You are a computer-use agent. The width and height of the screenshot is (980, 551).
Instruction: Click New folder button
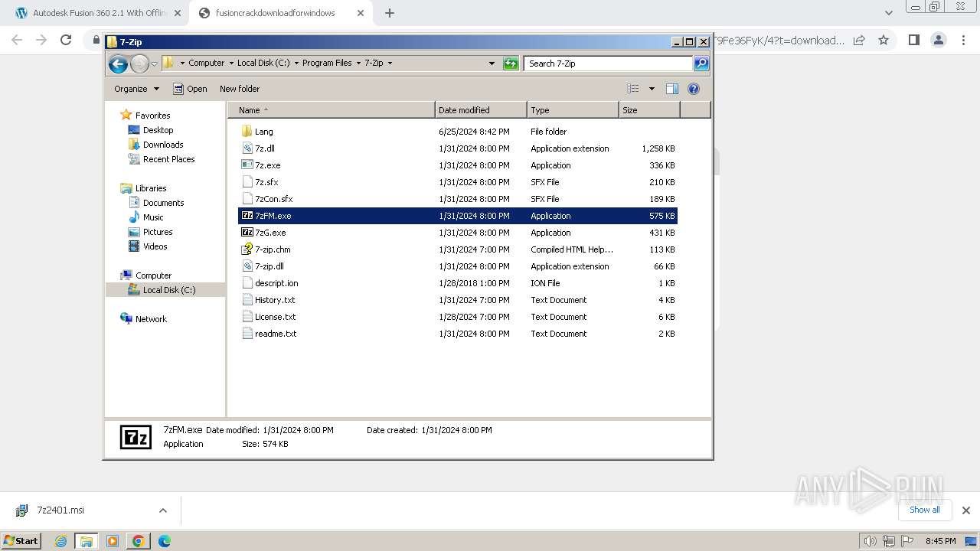pyautogui.click(x=240, y=89)
